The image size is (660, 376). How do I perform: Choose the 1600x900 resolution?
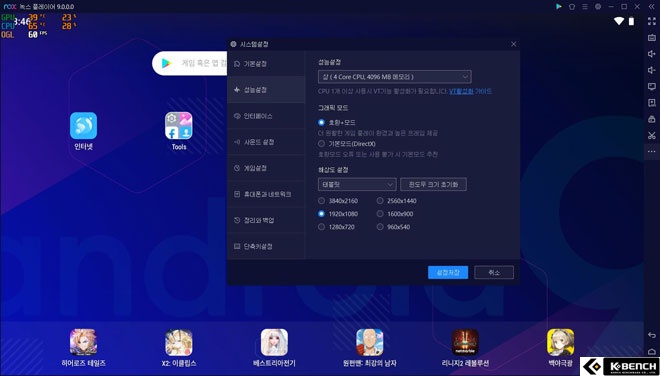[380, 214]
